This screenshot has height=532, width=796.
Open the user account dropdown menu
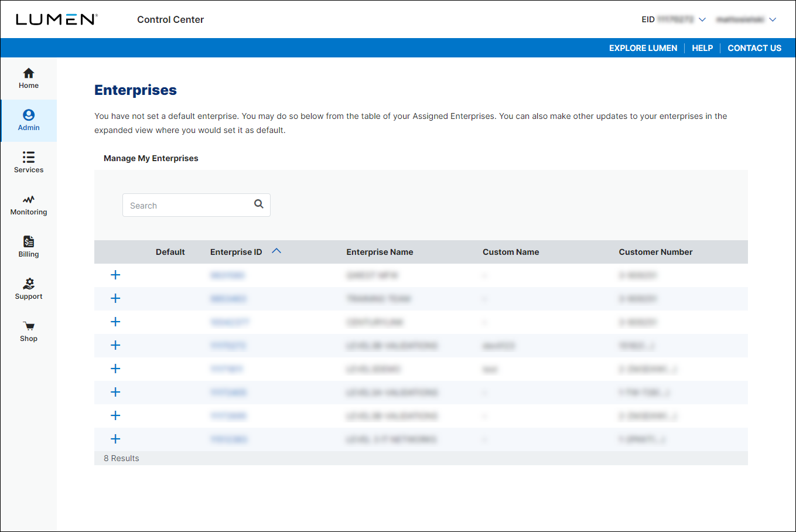(x=746, y=19)
